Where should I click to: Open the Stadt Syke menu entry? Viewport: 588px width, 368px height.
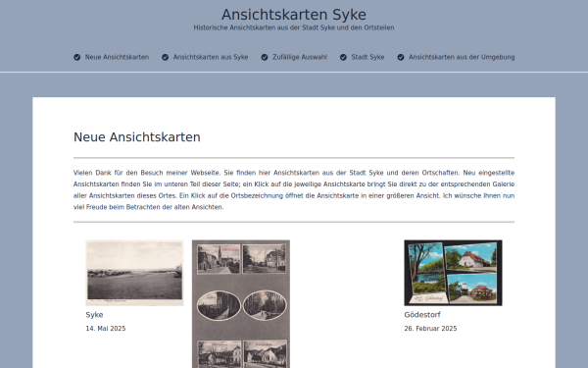tap(367, 57)
